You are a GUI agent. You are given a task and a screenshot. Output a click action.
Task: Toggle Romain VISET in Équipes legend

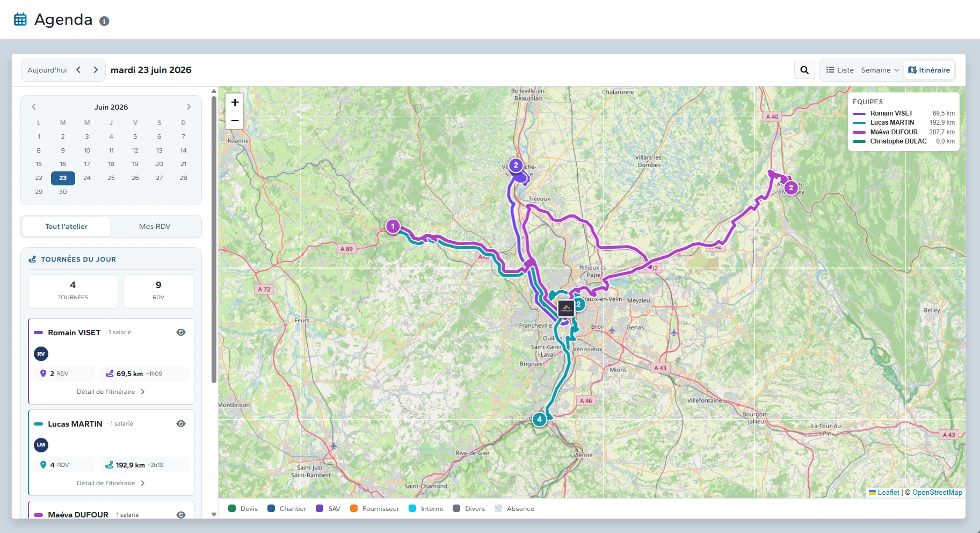[x=904, y=113]
